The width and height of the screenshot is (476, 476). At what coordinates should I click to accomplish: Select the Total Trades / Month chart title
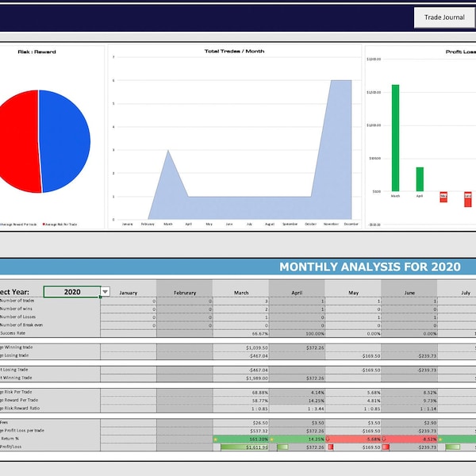[x=234, y=52]
